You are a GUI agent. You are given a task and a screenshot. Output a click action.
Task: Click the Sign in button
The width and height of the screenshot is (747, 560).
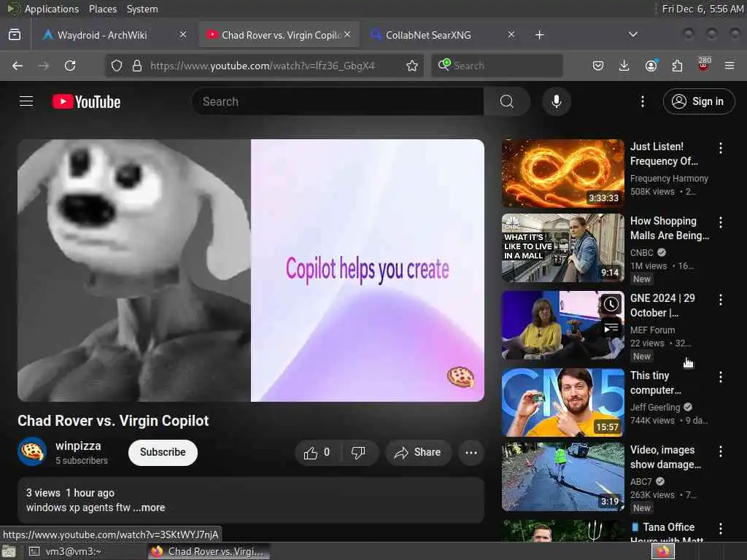698,101
